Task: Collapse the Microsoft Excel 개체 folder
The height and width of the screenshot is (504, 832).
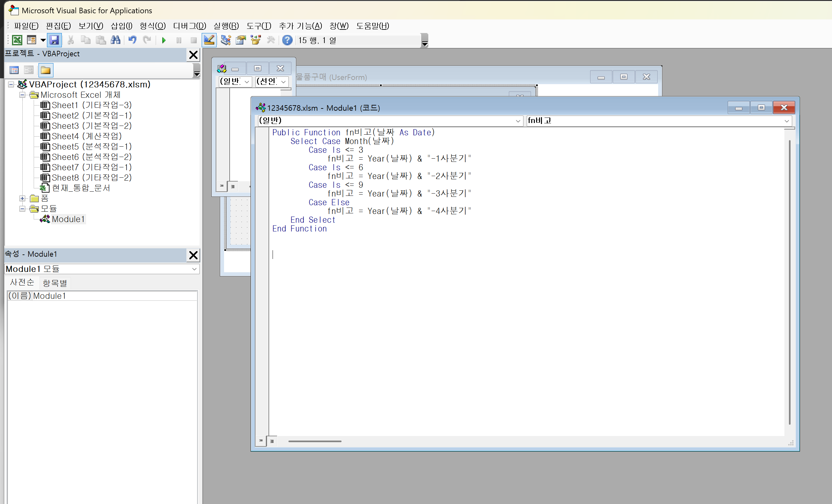Action: [x=22, y=95]
